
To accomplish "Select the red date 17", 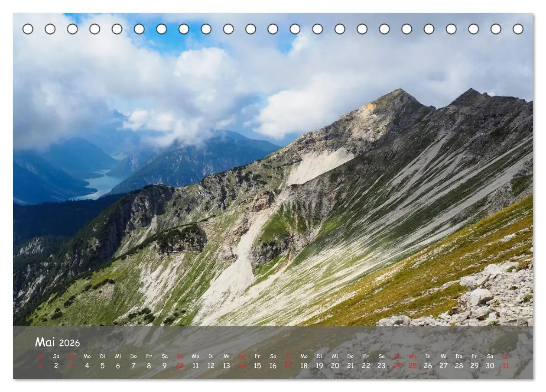I will click(x=288, y=366).
